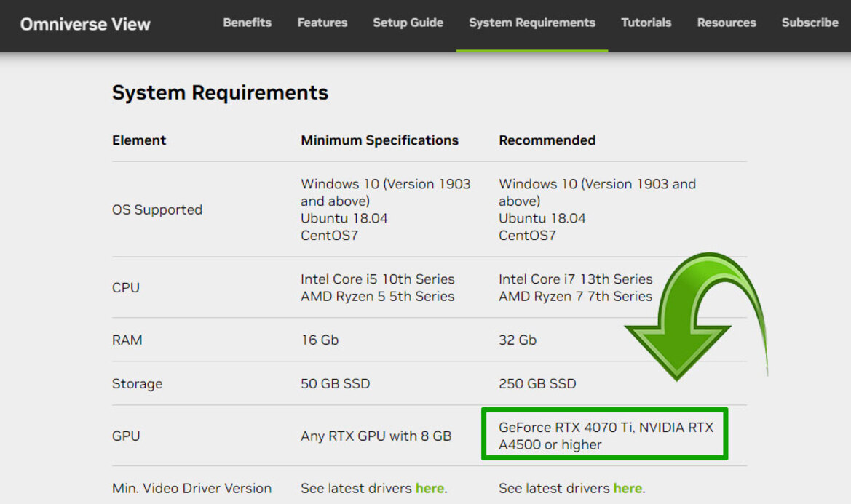Open the Features navigation tab

(x=322, y=23)
